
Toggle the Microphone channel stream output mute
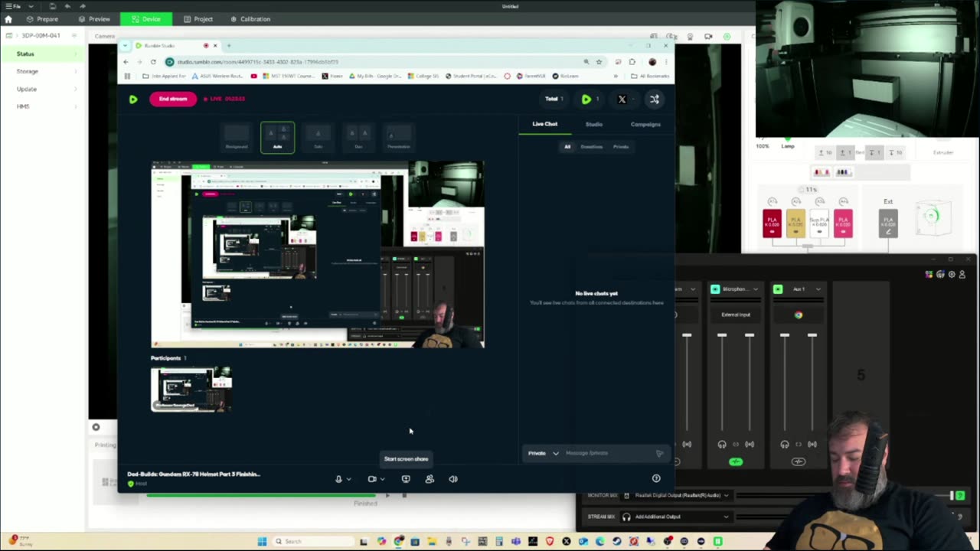[750, 444]
